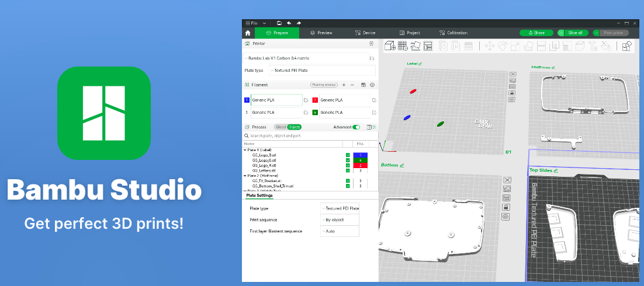Click the save disk icon

click(279, 23)
